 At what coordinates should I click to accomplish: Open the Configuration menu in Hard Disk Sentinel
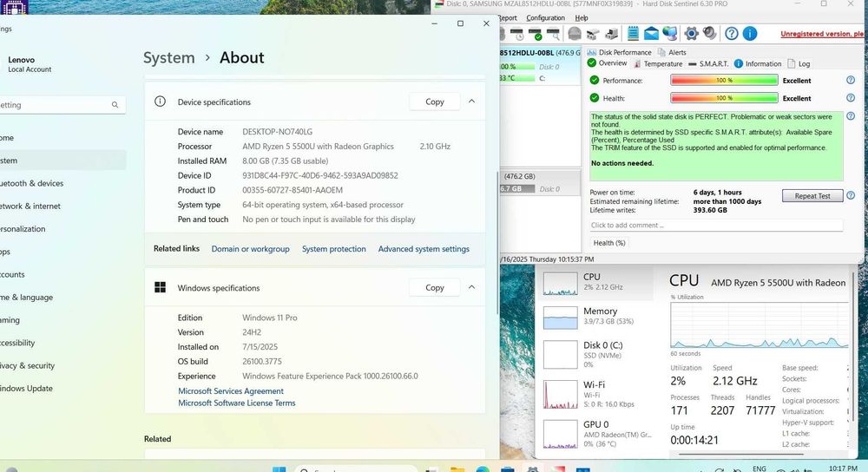point(545,17)
